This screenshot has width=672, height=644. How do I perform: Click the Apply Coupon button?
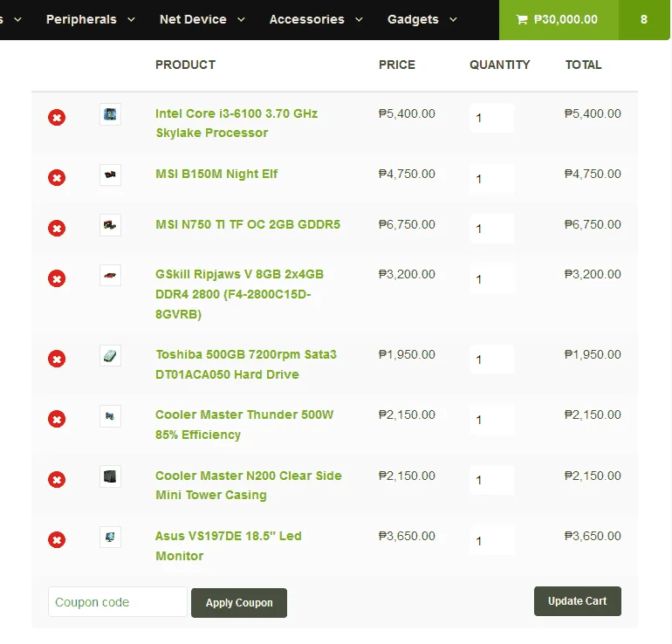click(239, 603)
